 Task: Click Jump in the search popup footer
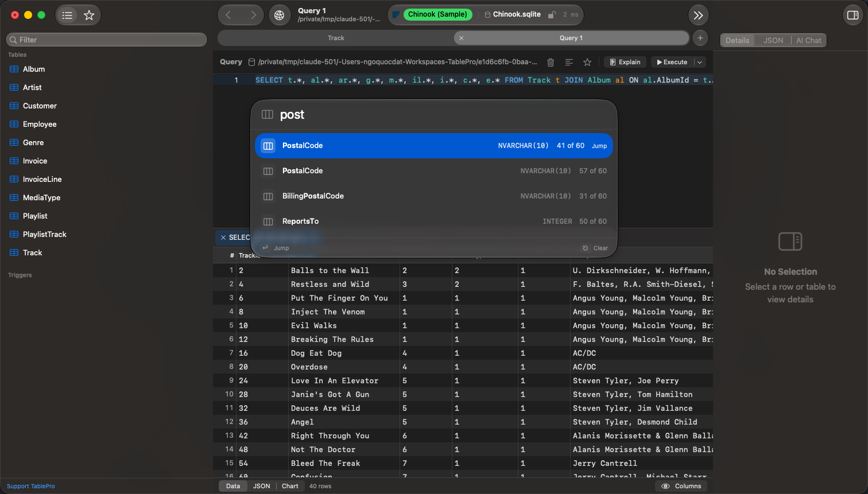276,248
